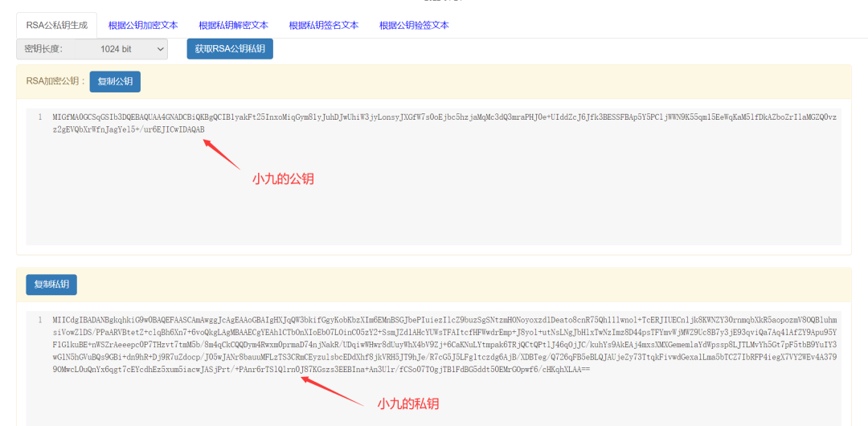Image resolution: width=868 pixels, height=426 pixels.
Task: Open the 根据公钥验签文本 tab
Action: [414, 25]
